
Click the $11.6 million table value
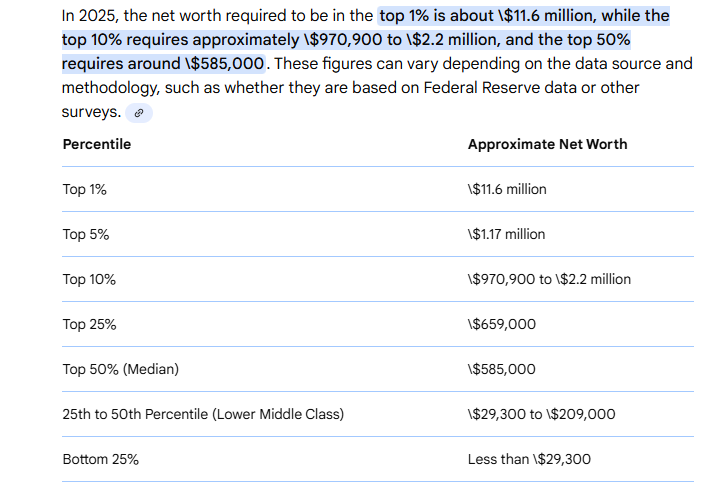[507, 189]
